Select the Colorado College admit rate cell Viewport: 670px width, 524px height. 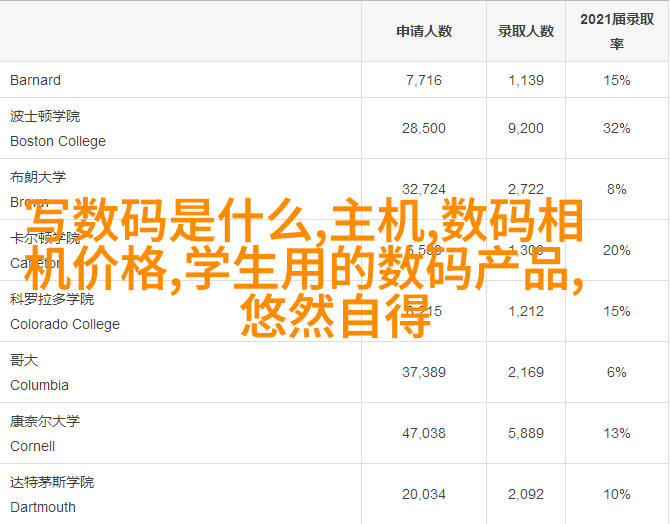click(x=617, y=311)
